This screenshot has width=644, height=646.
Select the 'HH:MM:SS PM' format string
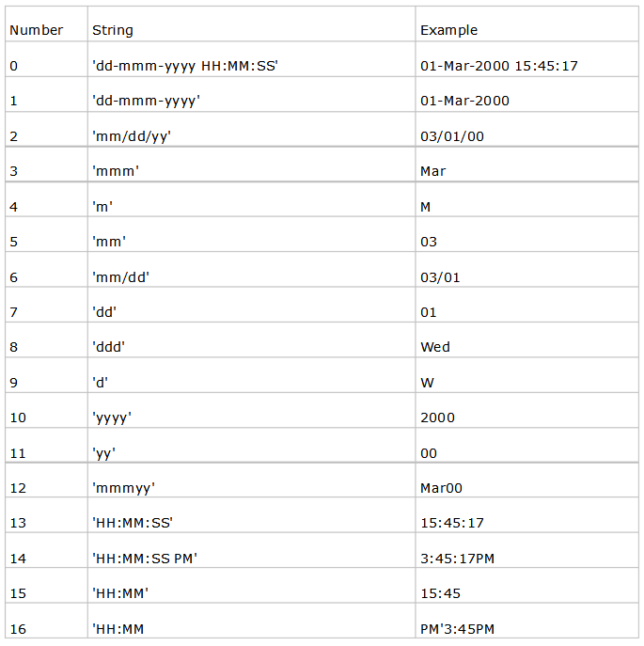145,559
